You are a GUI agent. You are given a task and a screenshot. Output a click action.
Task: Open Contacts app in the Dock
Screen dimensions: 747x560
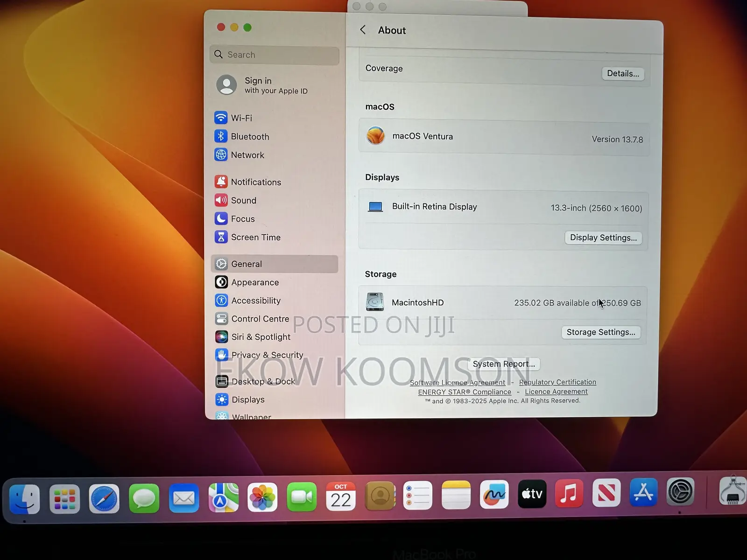tap(380, 496)
